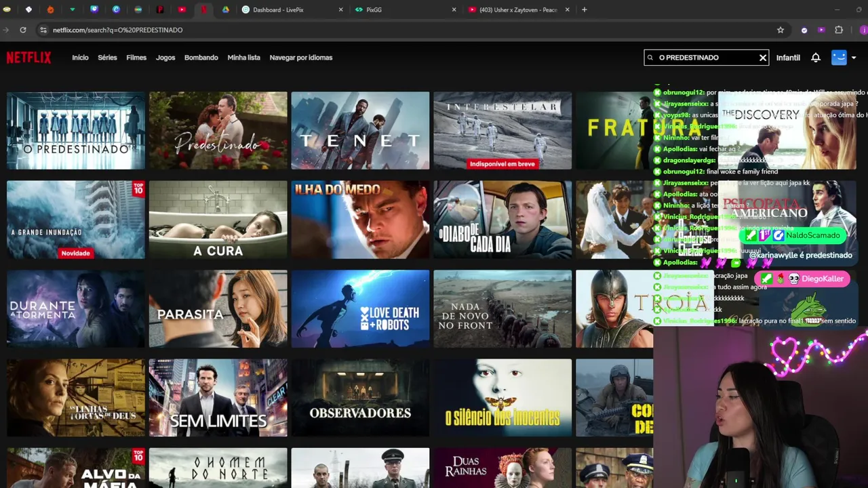View site information icon in the address bar
The image size is (868, 488).
tap(43, 30)
